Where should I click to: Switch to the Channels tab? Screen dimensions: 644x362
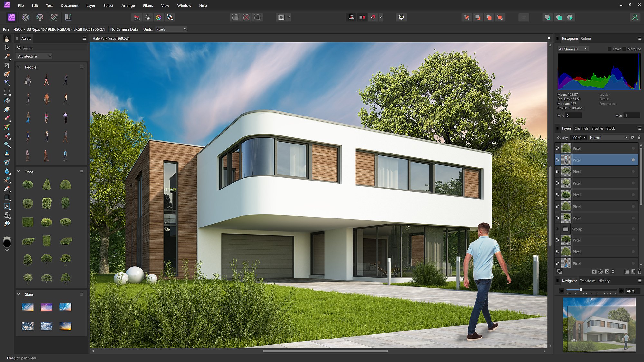click(581, 128)
